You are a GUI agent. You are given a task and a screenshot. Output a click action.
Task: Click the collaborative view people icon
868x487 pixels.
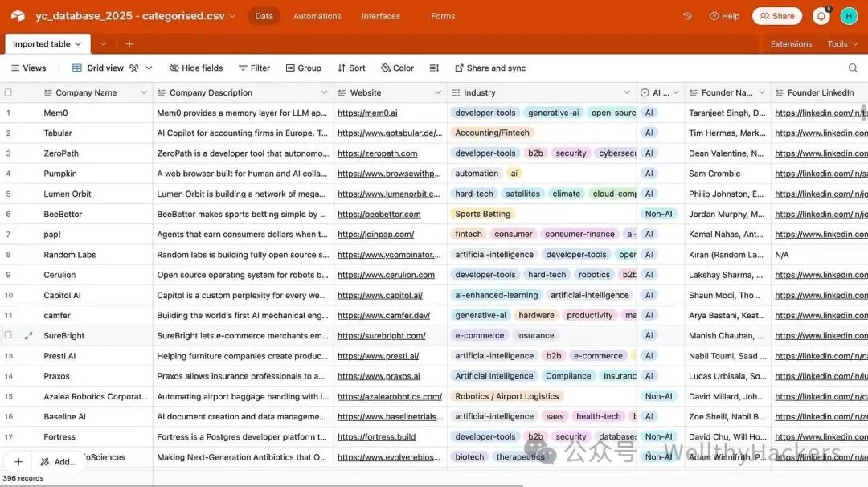(x=134, y=68)
